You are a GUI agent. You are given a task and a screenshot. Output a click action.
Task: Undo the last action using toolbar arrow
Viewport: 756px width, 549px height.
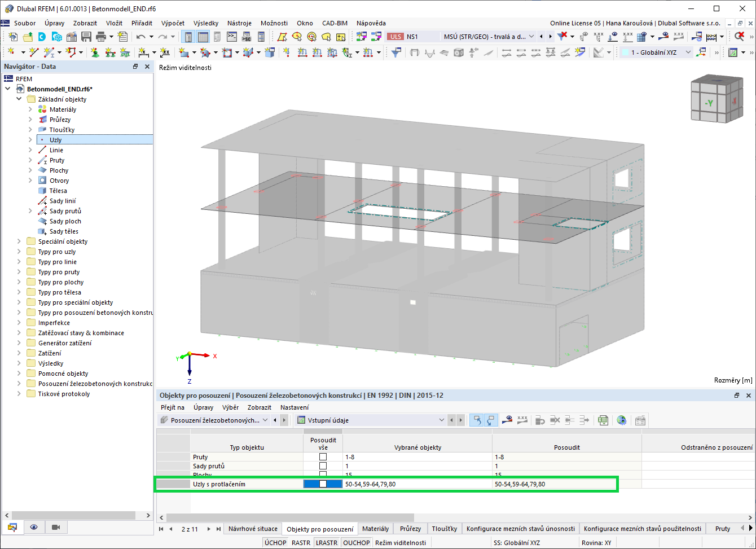point(140,37)
